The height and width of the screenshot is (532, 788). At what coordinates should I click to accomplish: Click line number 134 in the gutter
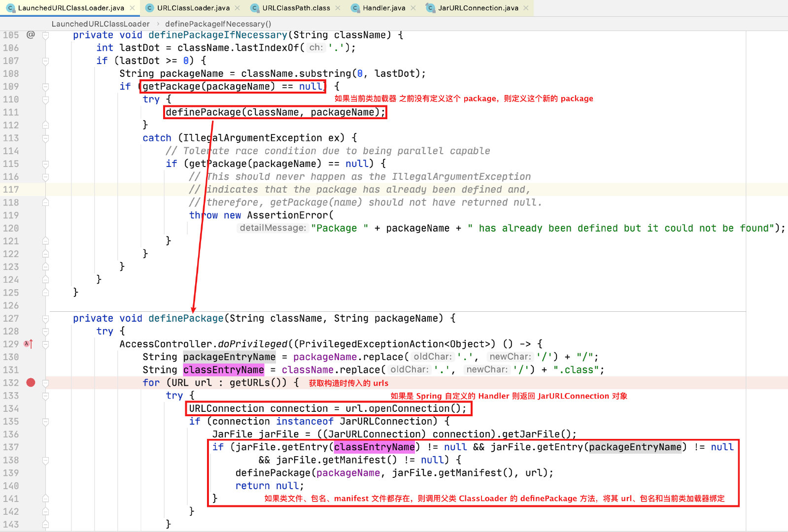(x=11, y=408)
